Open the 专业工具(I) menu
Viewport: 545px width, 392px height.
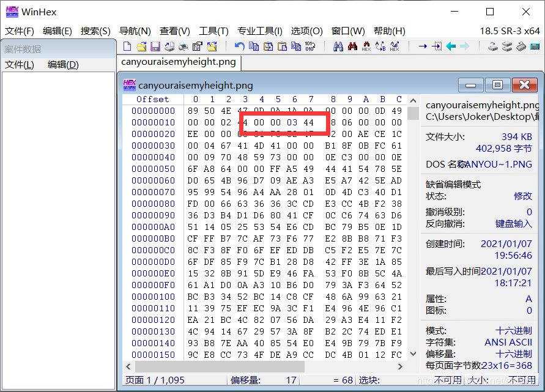coord(259,31)
